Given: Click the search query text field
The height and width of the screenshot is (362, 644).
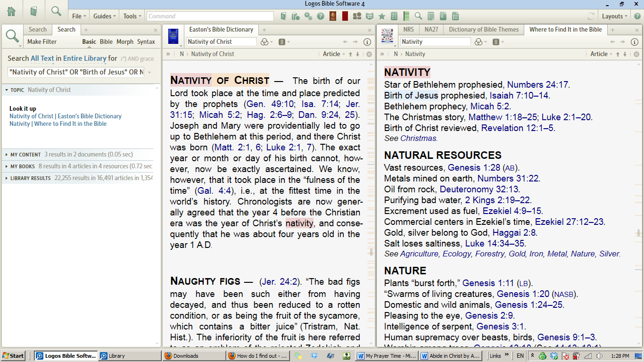Looking at the screenshot, I should tap(76, 73).
